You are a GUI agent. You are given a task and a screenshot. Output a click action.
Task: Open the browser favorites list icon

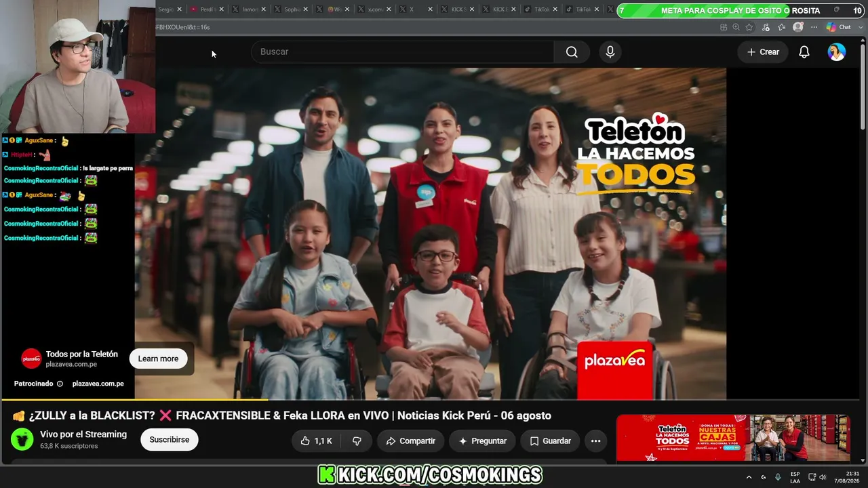pos(782,27)
